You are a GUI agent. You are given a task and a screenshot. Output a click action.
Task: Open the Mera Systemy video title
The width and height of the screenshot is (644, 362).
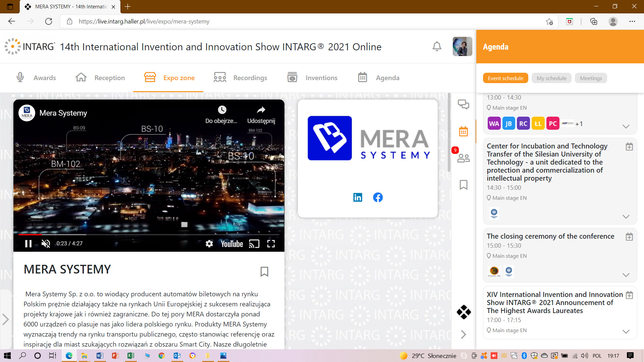pos(63,113)
